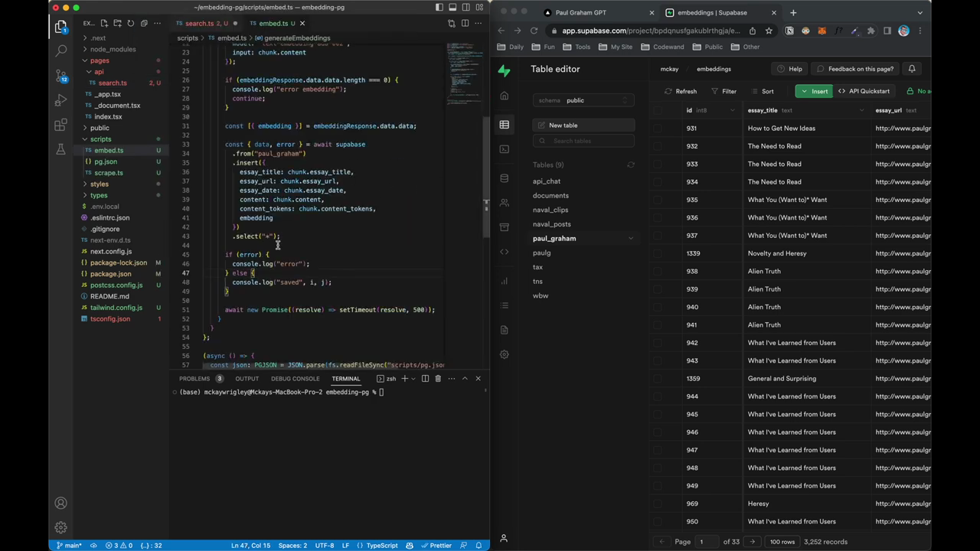The image size is (980, 551).
Task: Click the green Insert button
Action: pyautogui.click(x=813, y=91)
